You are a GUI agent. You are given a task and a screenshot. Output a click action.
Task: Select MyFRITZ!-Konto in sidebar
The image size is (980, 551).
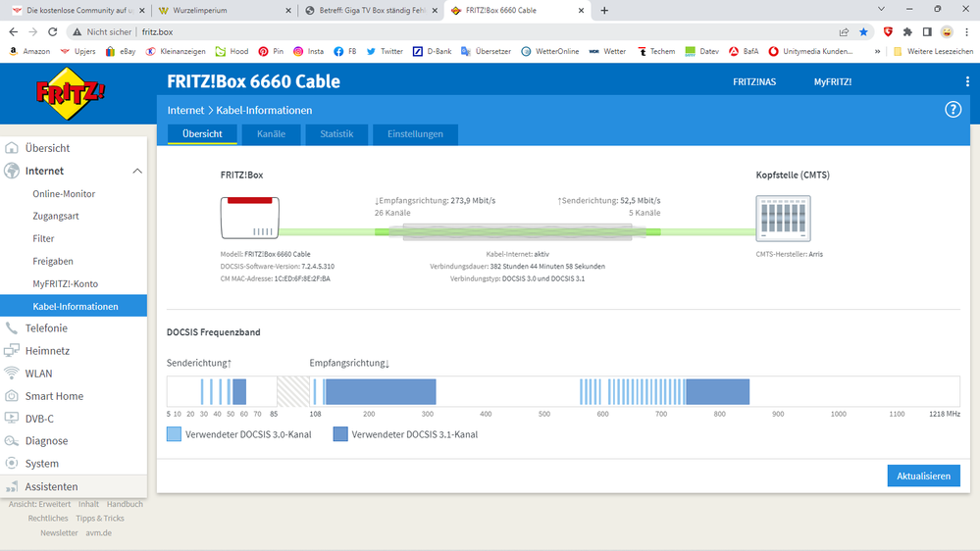[x=65, y=283]
